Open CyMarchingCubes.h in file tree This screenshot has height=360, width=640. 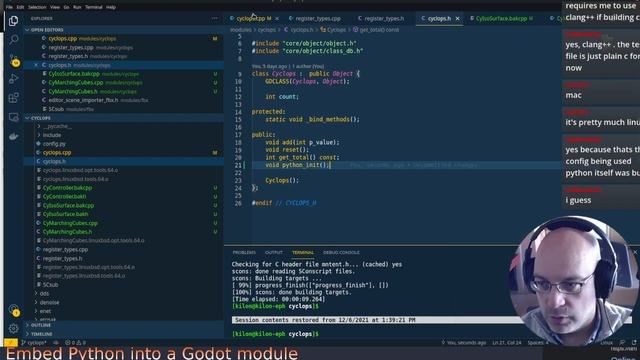pos(67,232)
